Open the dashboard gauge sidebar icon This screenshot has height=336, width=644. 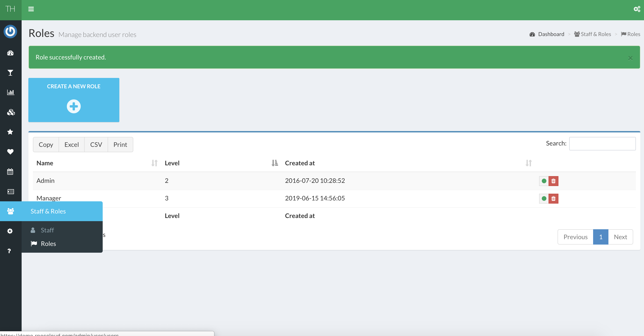[10, 53]
